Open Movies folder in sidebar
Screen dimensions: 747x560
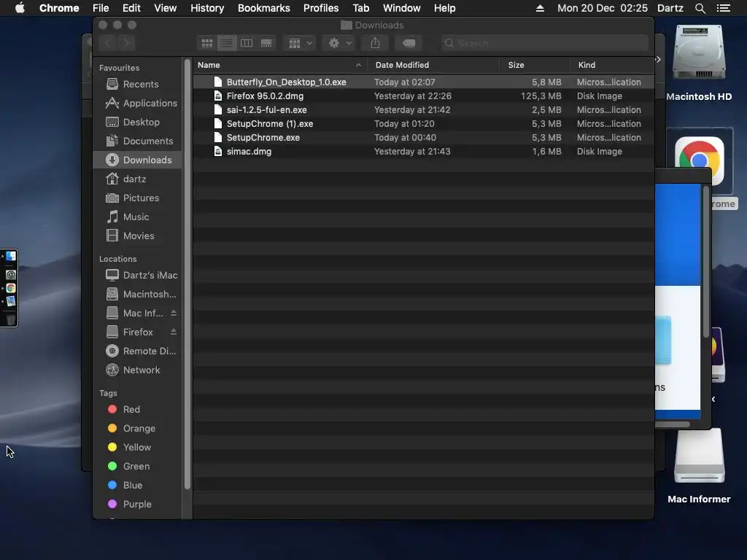137,236
